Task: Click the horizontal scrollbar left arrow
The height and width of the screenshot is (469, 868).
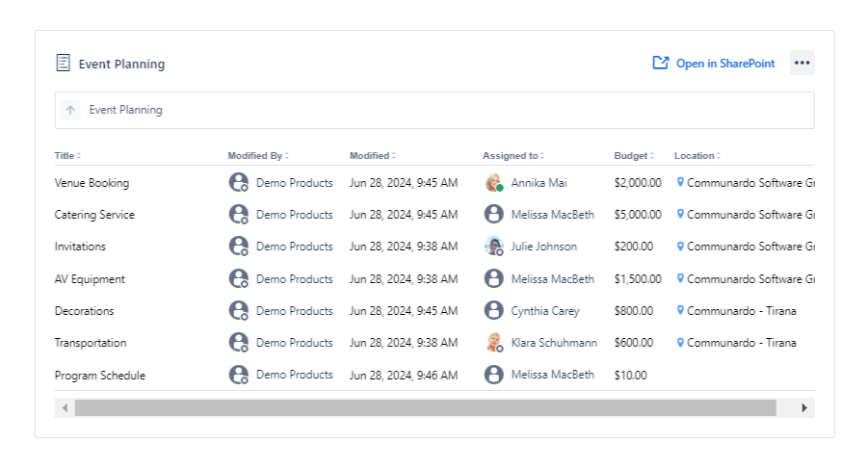Action: tap(65, 408)
